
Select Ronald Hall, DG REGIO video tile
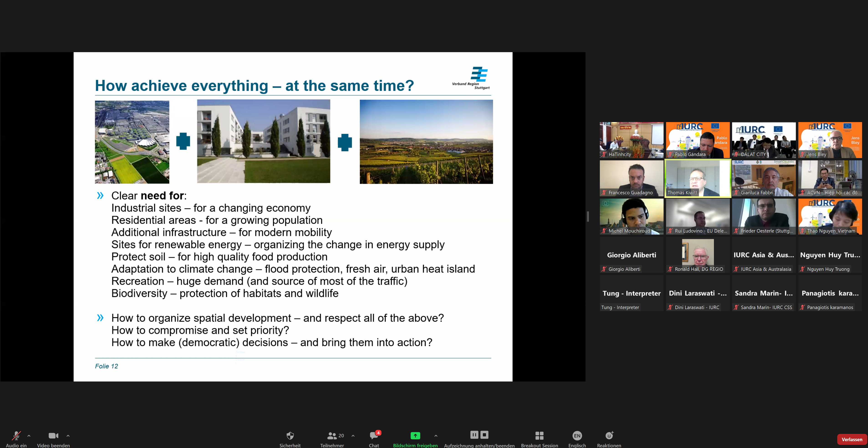coord(697,255)
